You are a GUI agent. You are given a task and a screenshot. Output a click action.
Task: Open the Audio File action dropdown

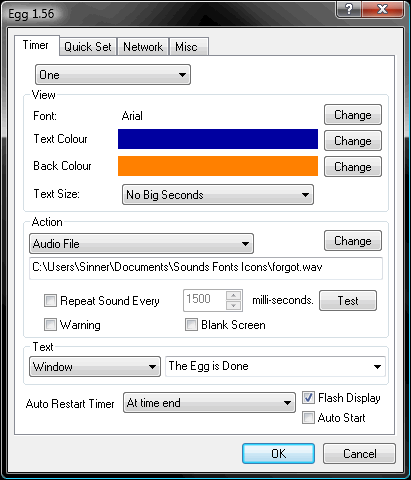pyautogui.click(x=142, y=244)
